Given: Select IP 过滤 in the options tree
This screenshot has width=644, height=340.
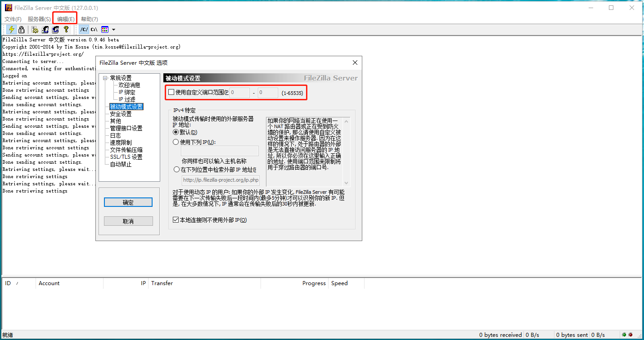Looking at the screenshot, I should 127,99.
